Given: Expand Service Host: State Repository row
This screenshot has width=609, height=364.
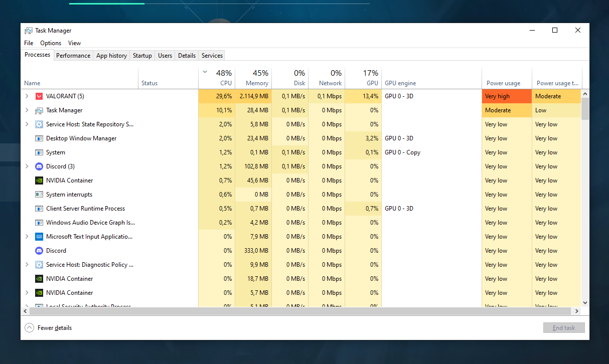Looking at the screenshot, I should [27, 124].
